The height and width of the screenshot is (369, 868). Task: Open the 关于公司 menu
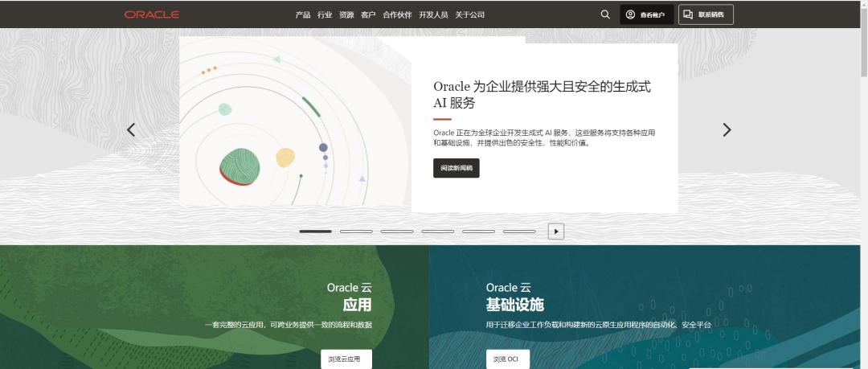(x=470, y=15)
